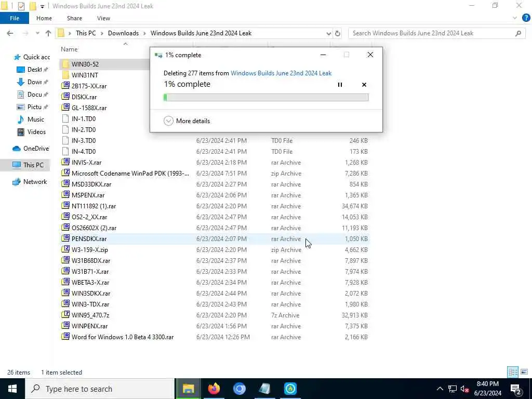Select Music in navigation pane

pos(31,119)
